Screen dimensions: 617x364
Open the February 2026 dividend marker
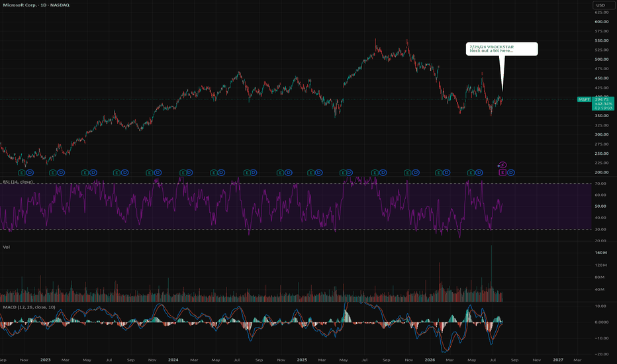[447, 172]
